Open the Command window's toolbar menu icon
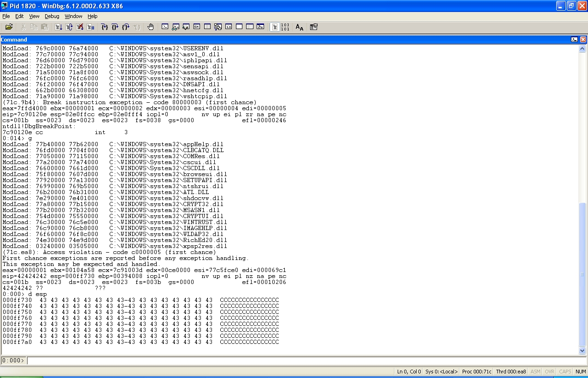This screenshot has height=378, width=588. point(575,40)
